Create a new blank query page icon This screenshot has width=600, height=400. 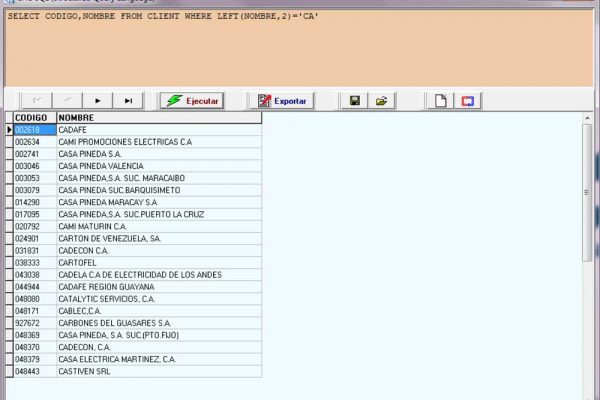click(440, 101)
